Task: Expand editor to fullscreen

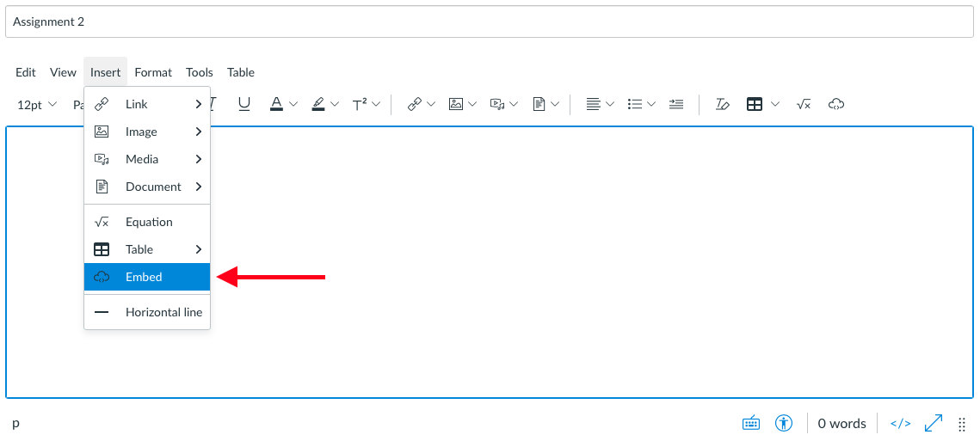Action: pyautogui.click(x=934, y=423)
